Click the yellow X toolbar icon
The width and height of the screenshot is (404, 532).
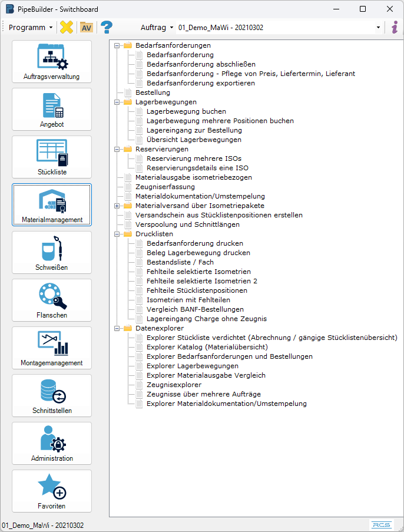pyautogui.click(x=67, y=28)
